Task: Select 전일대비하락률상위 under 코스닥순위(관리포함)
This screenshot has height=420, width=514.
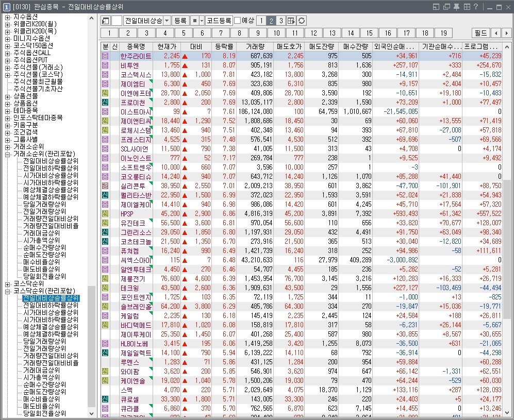Action: tap(51, 305)
